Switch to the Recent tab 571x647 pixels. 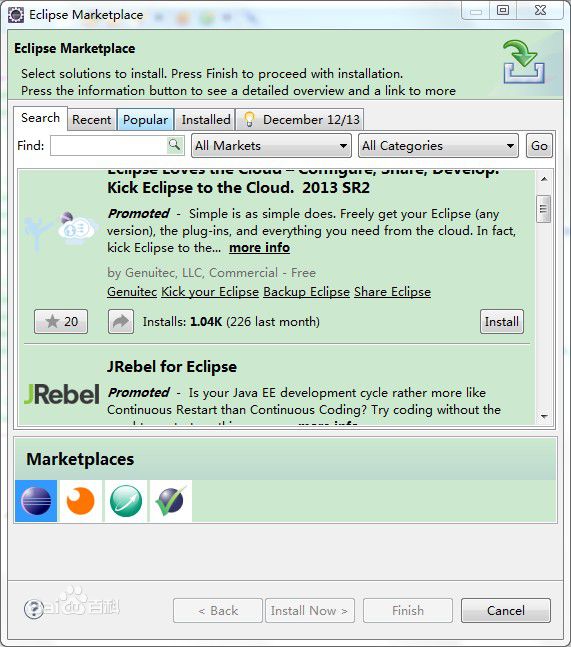[92, 120]
